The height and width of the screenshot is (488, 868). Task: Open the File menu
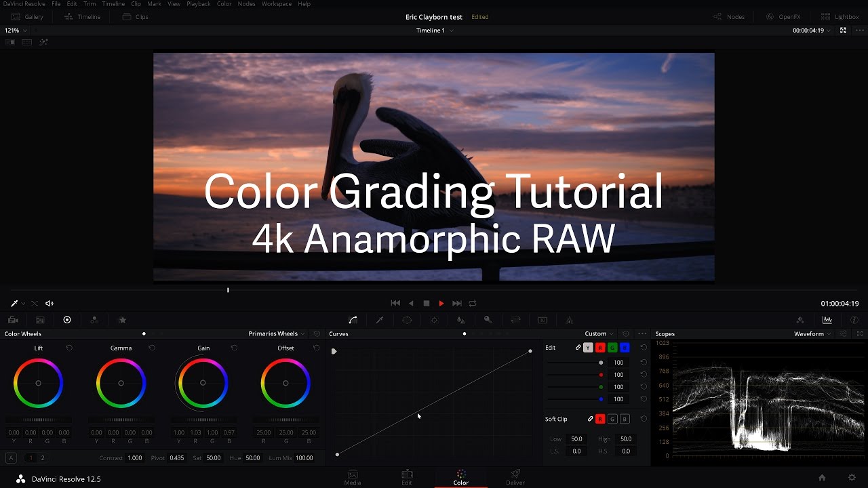point(56,4)
